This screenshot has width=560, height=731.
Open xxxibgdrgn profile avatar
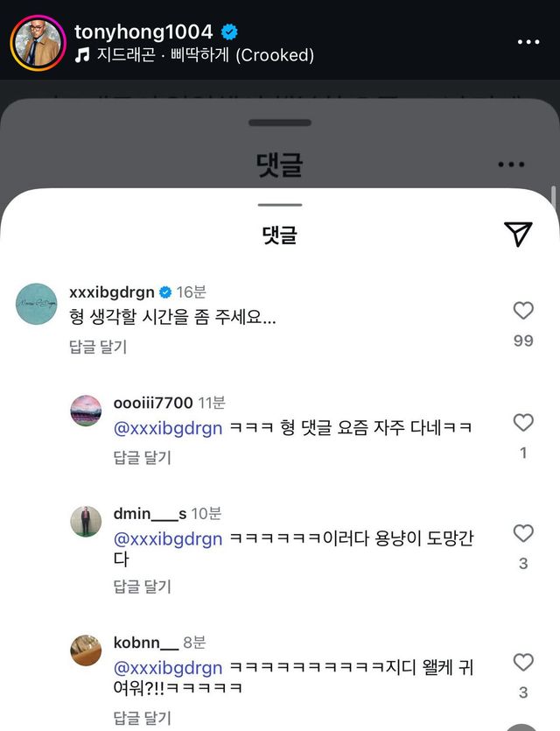pyautogui.click(x=38, y=304)
